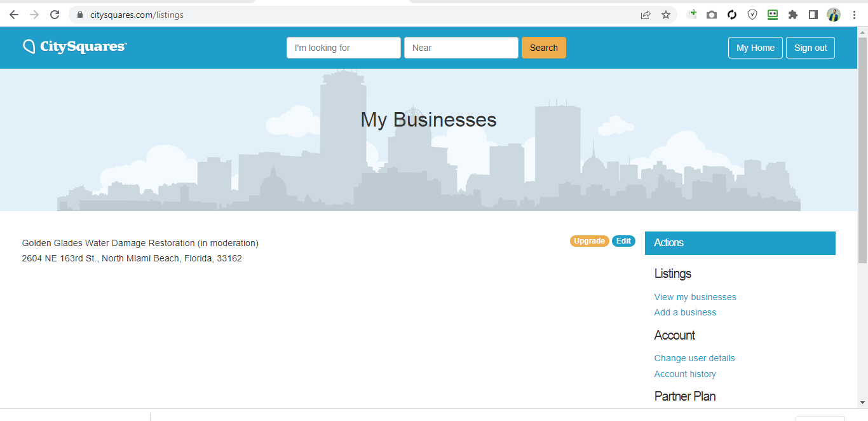
Task: Open the View my businesses link
Action: pos(695,297)
